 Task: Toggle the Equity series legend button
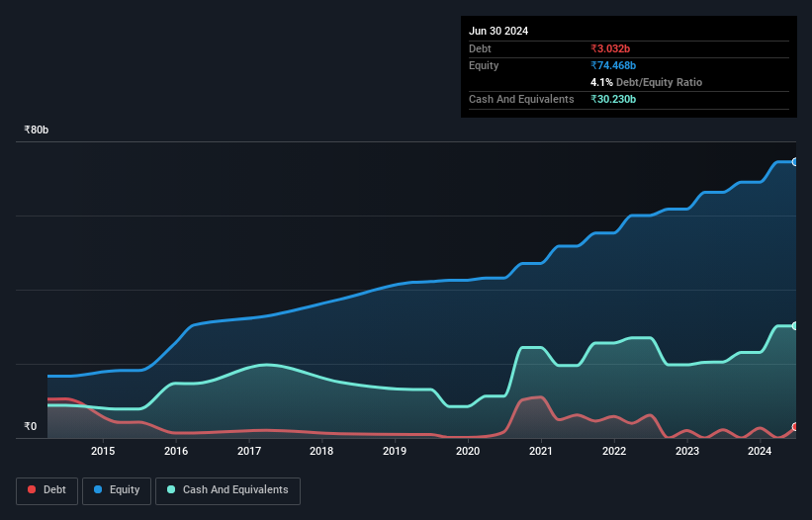tap(117, 490)
